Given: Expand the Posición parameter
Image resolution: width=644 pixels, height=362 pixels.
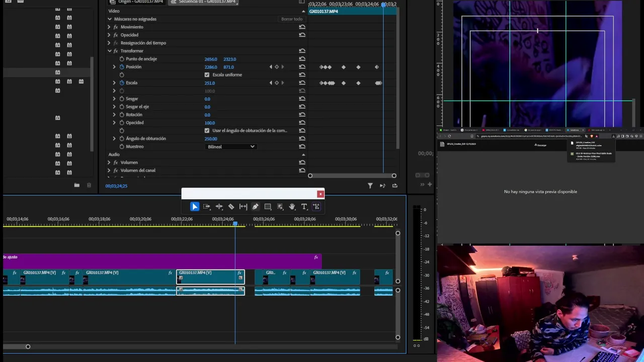Looking at the screenshot, I should (x=114, y=67).
